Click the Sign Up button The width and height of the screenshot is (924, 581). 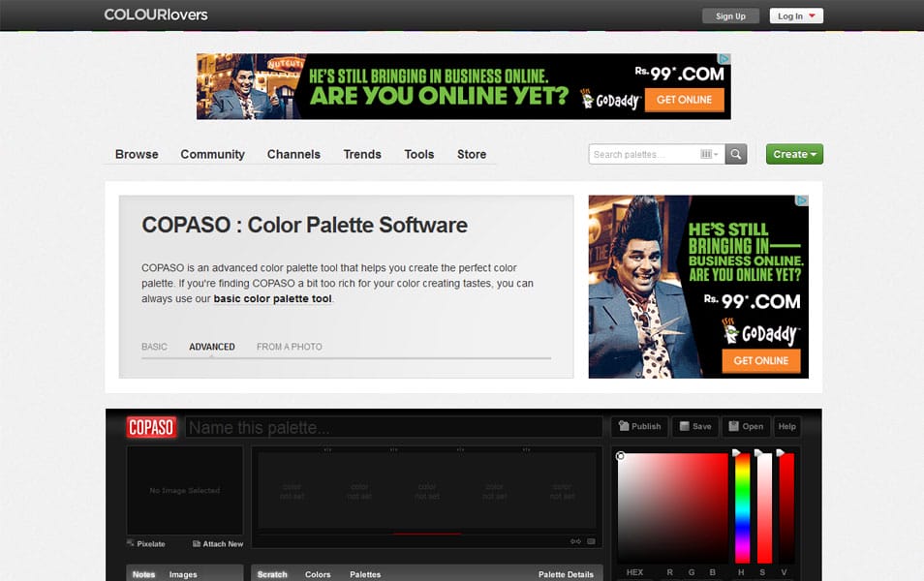point(730,15)
